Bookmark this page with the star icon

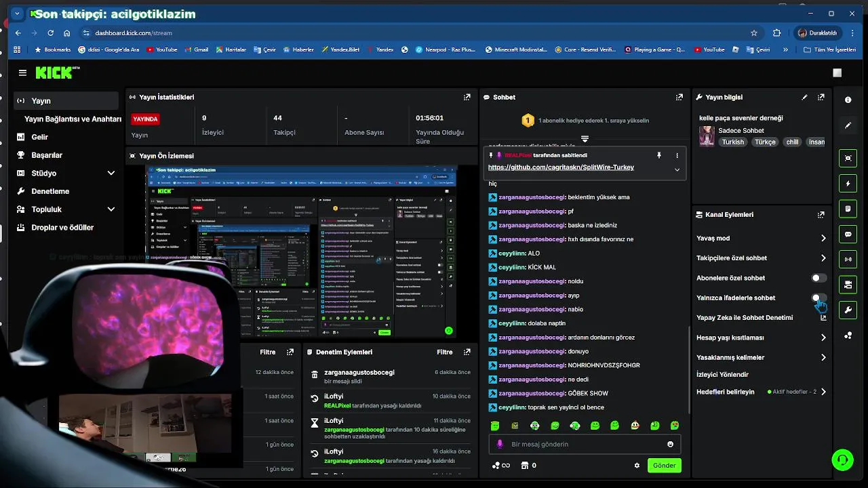pos(754,33)
